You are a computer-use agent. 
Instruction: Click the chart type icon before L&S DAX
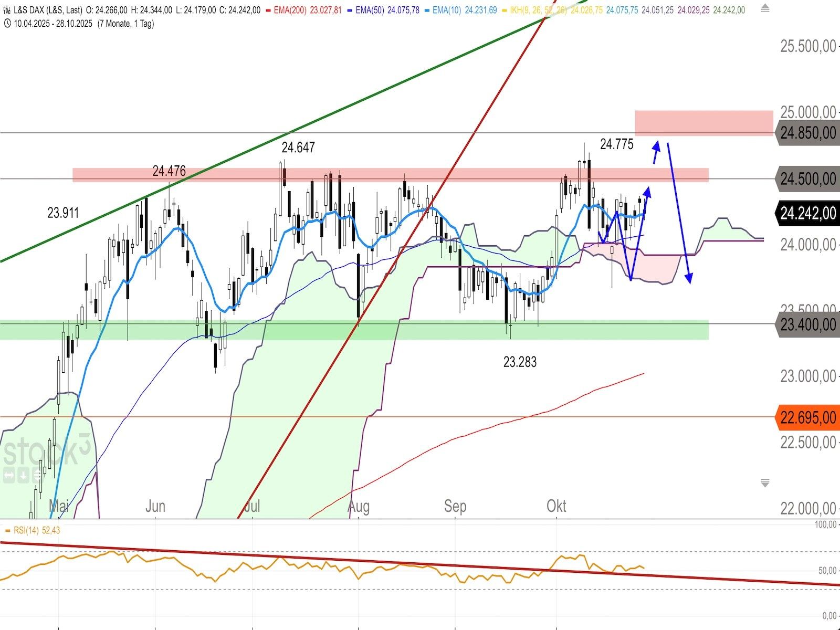click(7, 10)
